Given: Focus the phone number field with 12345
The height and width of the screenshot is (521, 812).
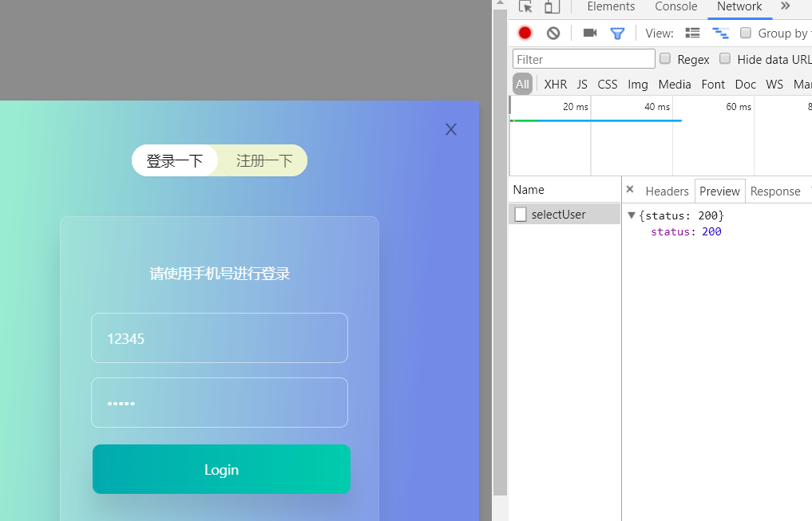Looking at the screenshot, I should point(220,337).
